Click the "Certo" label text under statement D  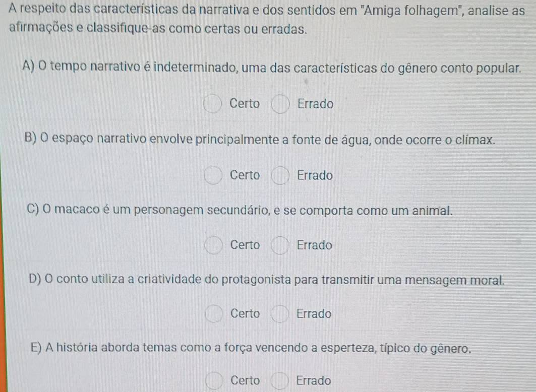245,313
